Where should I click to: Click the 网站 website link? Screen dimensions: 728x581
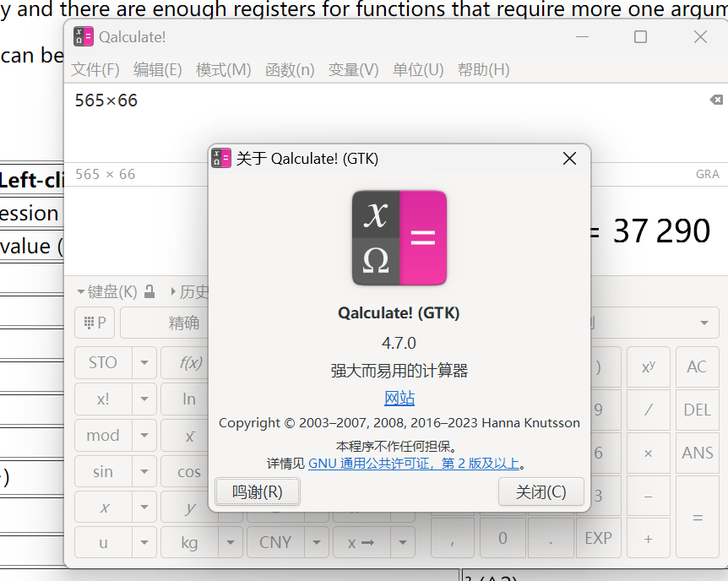[399, 398]
